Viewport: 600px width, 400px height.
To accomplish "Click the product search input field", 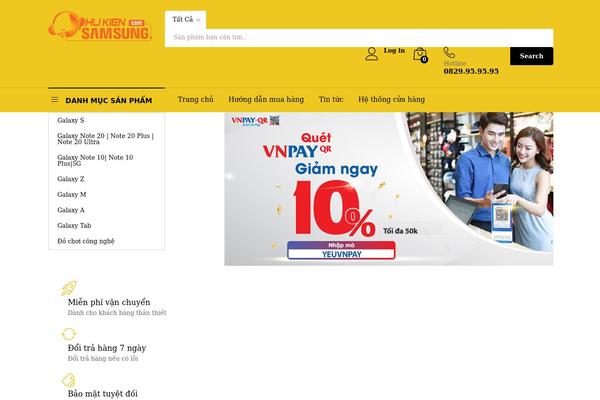I will tap(359, 38).
